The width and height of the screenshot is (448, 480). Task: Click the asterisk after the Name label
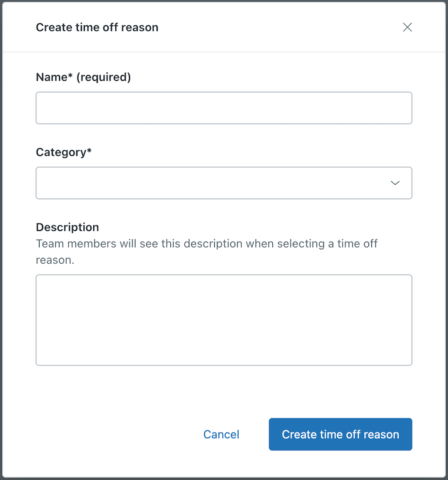[x=70, y=75]
